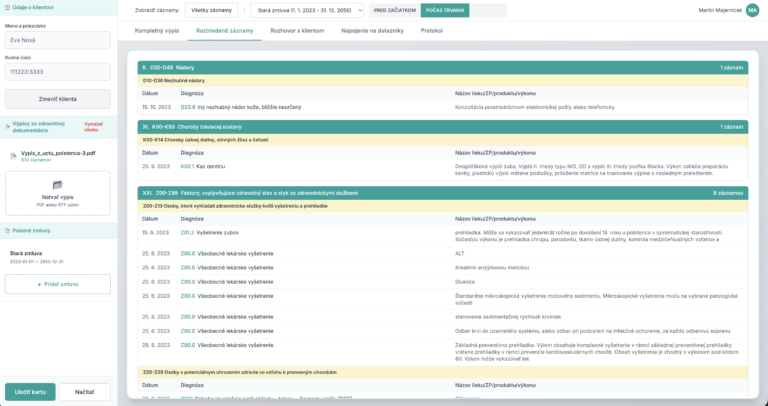Click the Pridať zmluvu button
The height and width of the screenshot is (406, 768).
[58, 284]
